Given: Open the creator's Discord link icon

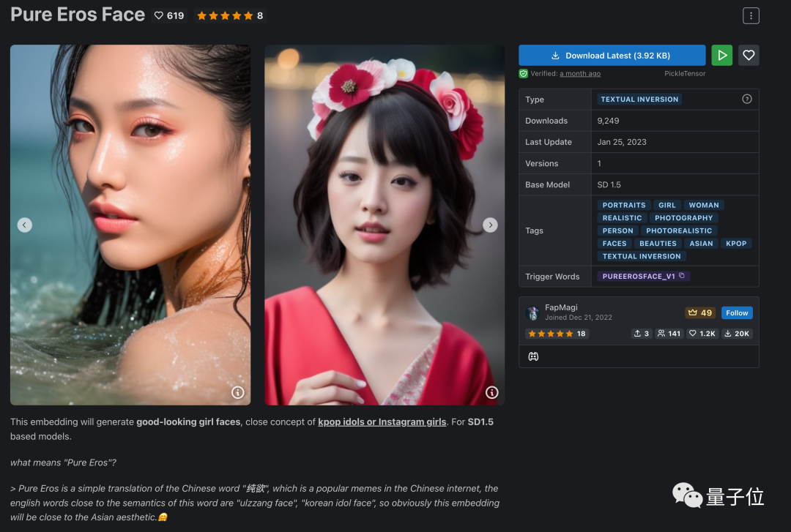Looking at the screenshot, I should [533, 356].
